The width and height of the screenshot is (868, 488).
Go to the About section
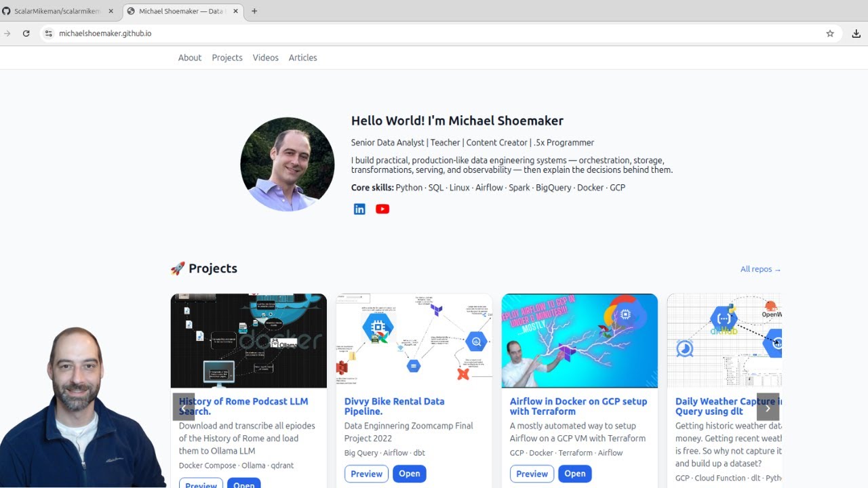(x=190, y=58)
